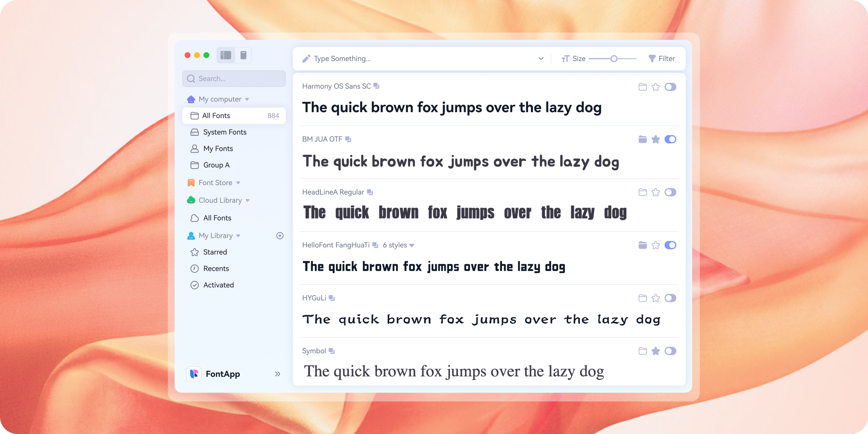
Task: Collapse the My computer section
Action: (x=247, y=99)
